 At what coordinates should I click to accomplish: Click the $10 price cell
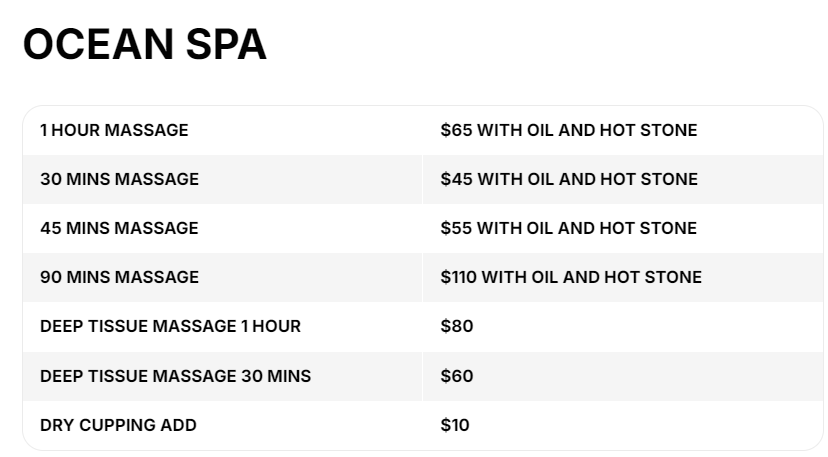454,425
